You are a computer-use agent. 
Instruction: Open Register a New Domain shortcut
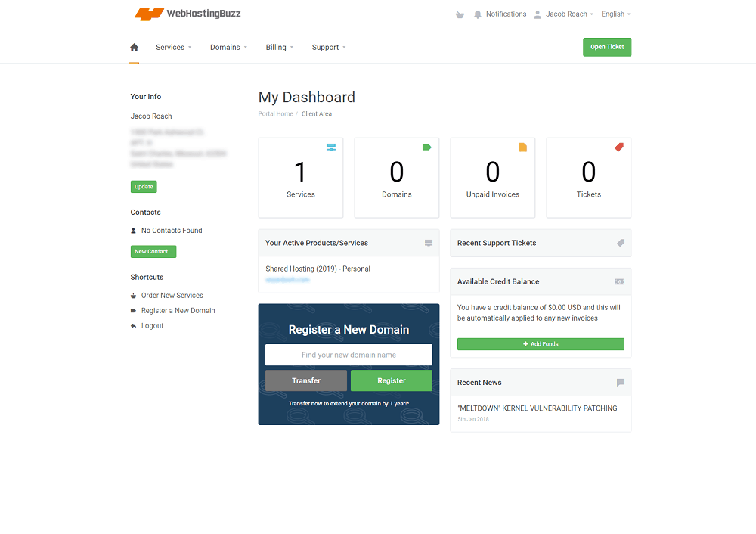pyautogui.click(x=178, y=311)
